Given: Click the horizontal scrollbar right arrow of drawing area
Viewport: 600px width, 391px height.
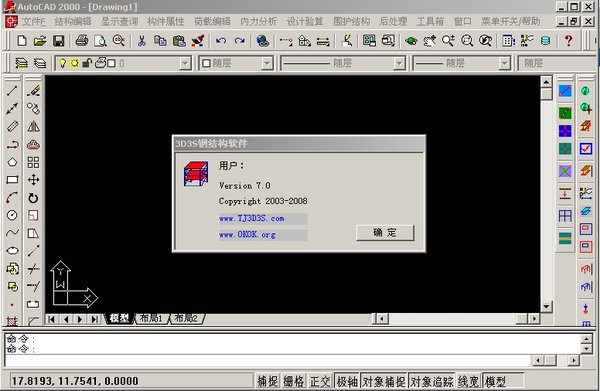Looking at the screenshot, I should (x=534, y=318).
